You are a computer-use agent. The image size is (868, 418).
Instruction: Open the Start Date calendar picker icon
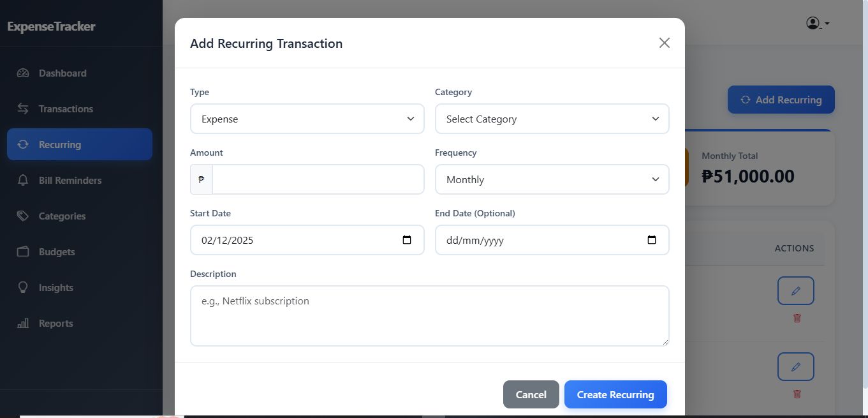point(407,240)
